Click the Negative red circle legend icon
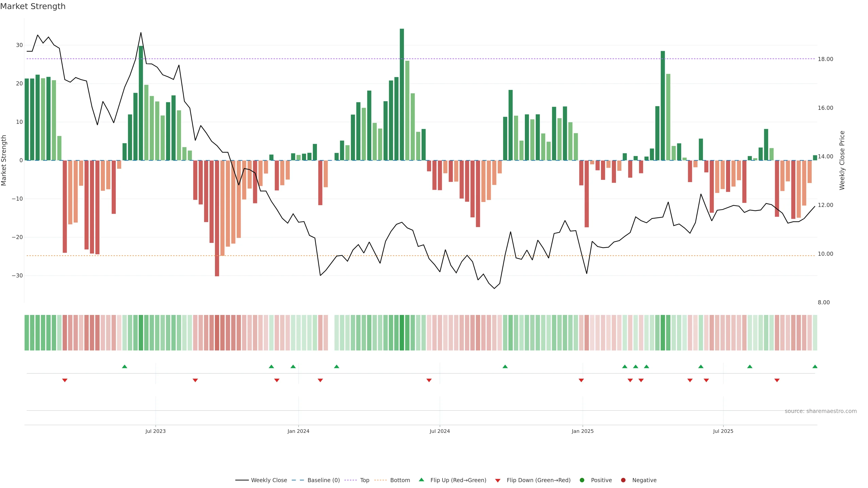 tap(623, 480)
